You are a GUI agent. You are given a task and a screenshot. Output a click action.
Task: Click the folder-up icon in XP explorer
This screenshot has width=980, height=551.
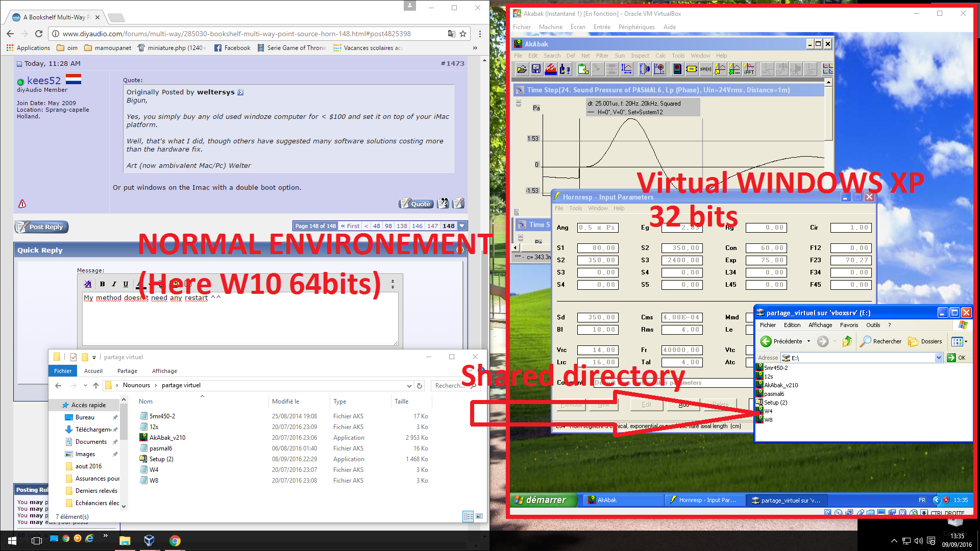(847, 341)
